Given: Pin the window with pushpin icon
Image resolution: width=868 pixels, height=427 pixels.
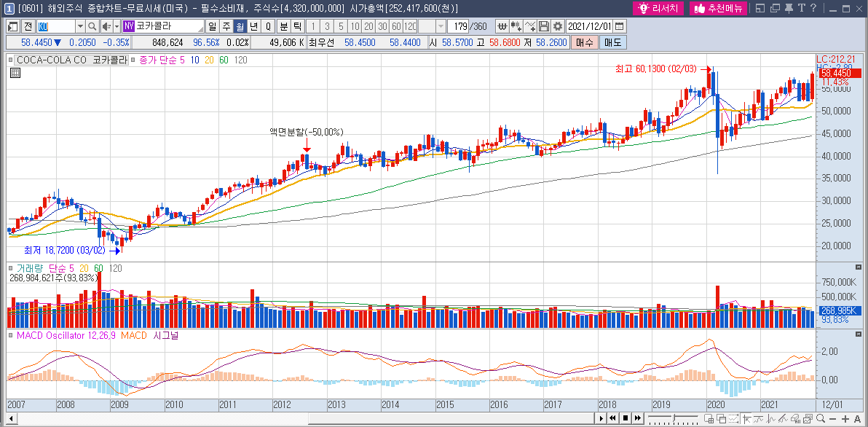Looking at the screenshot, I should (x=789, y=8).
